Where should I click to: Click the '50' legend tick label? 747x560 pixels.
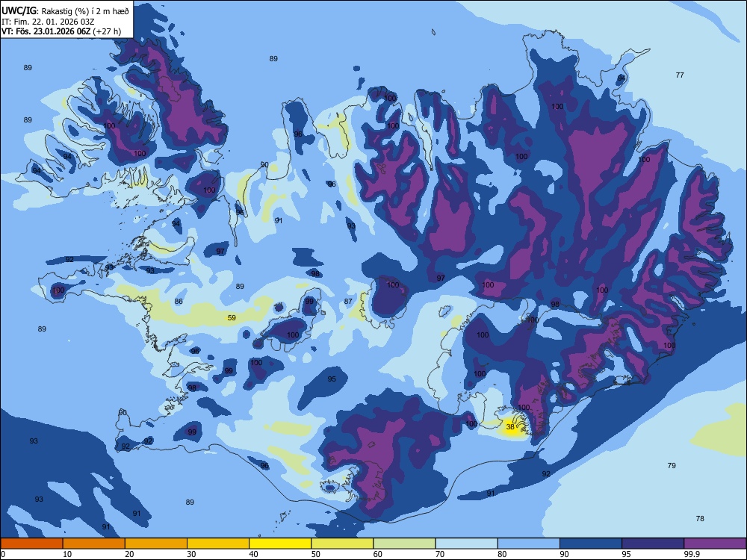tap(315, 554)
